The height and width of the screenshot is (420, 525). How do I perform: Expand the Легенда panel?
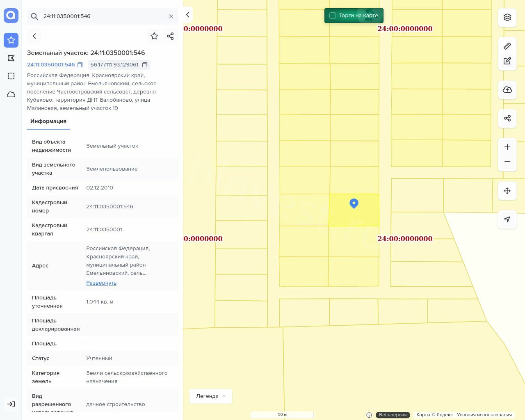click(211, 396)
